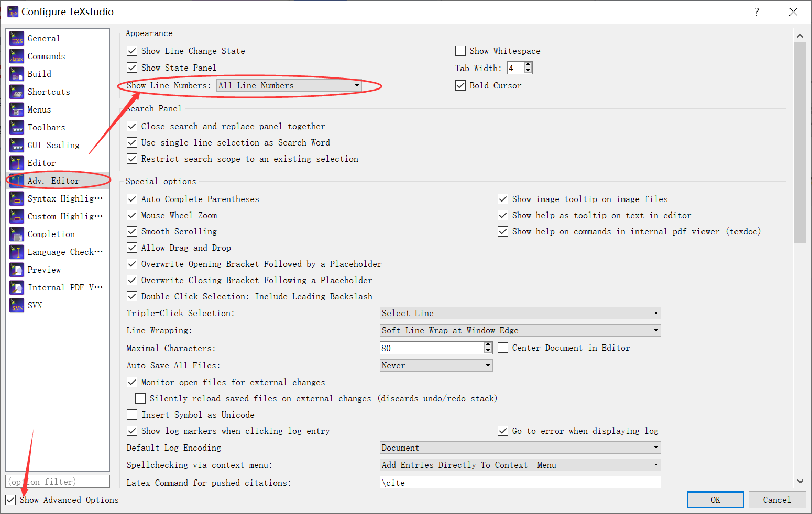Toggle Smooth Scrolling checkbox
The height and width of the screenshot is (514, 812).
point(132,231)
